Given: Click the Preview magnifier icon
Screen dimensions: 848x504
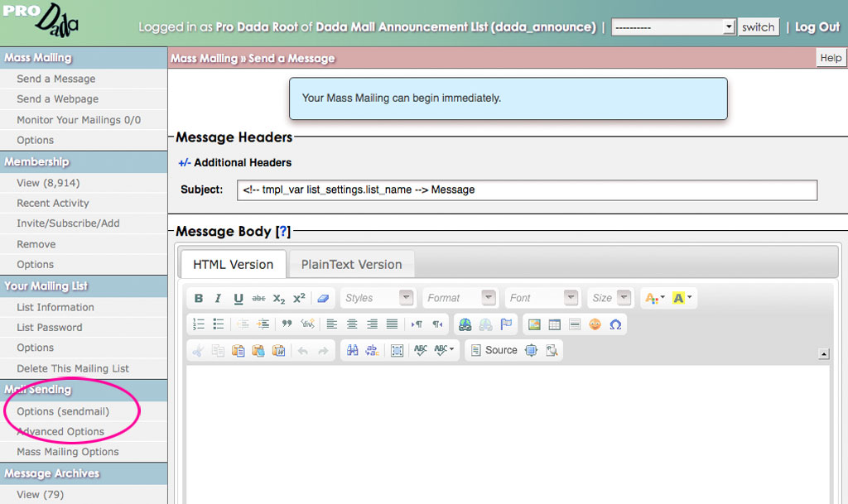Looking at the screenshot, I should point(552,351).
